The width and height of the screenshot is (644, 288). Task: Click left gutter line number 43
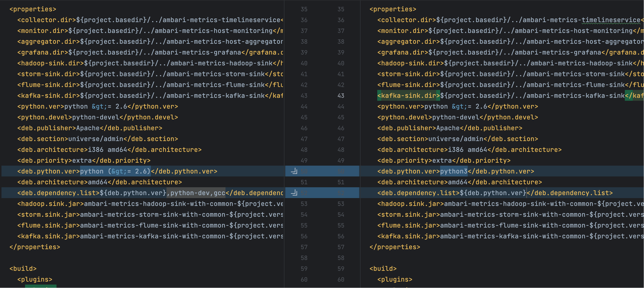304,96
